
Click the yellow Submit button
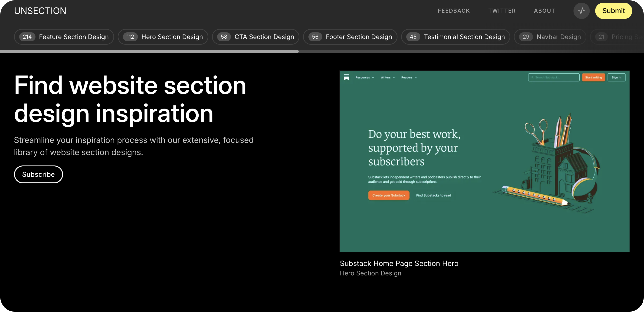coord(613,11)
